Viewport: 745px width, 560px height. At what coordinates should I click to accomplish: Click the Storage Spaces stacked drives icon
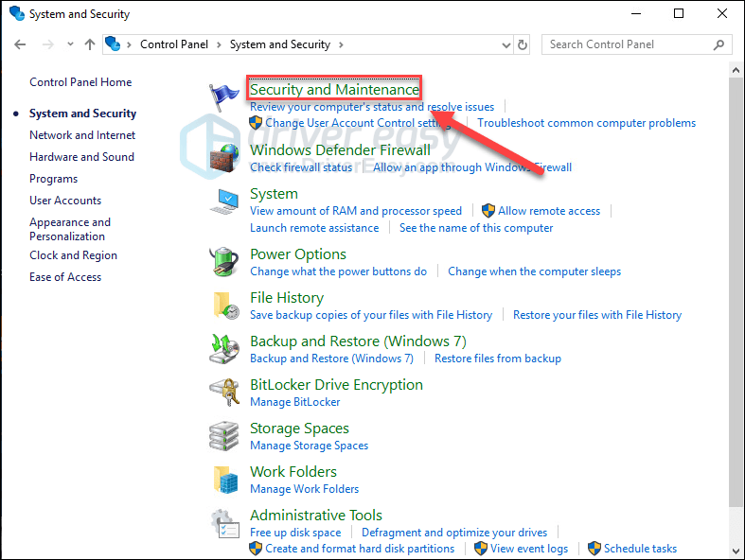click(223, 436)
